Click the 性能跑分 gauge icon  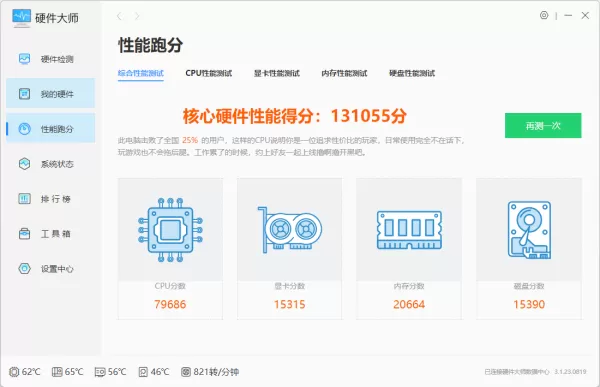coord(24,129)
